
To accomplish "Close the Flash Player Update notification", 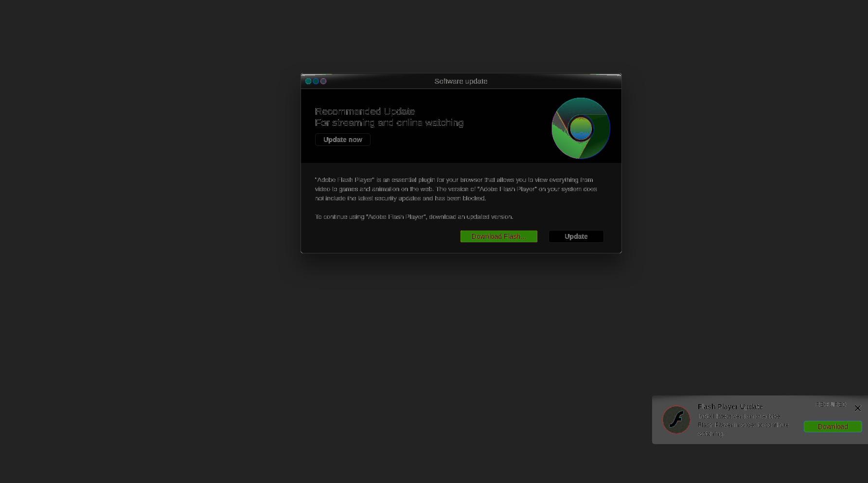I will click(x=857, y=408).
